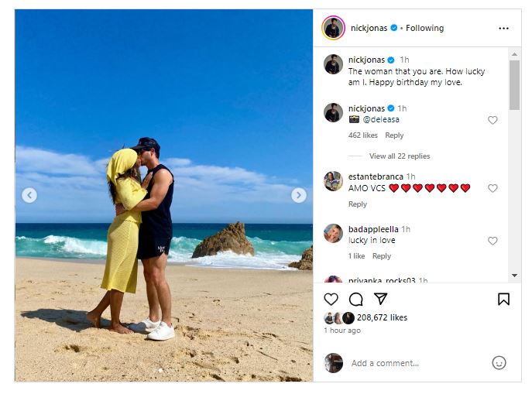Click the Add a comment field

(x=410, y=363)
